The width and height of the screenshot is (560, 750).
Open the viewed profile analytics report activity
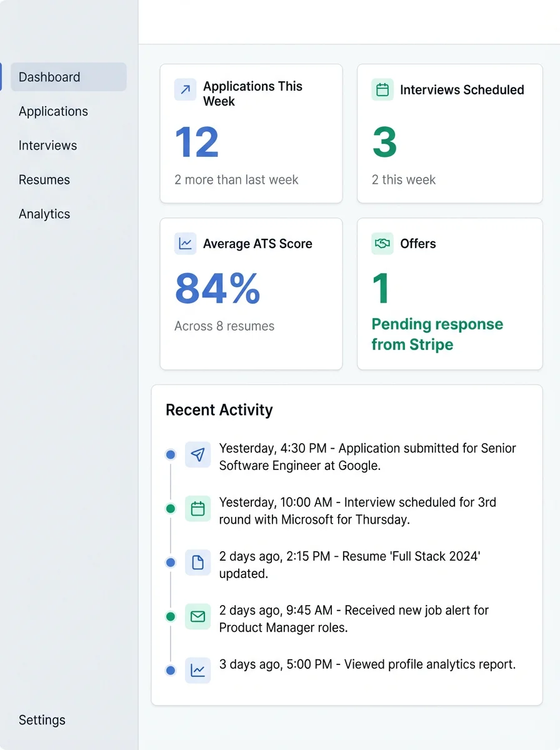tap(367, 664)
